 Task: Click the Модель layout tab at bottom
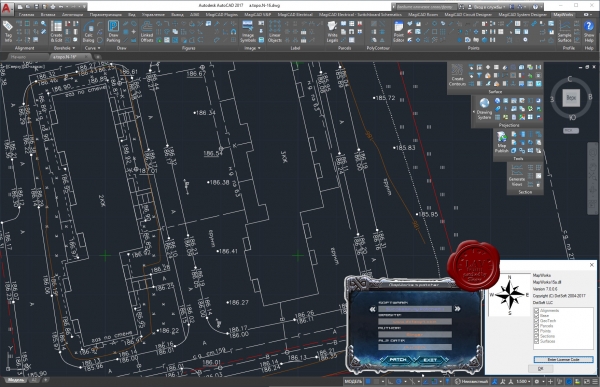coord(15,380)
